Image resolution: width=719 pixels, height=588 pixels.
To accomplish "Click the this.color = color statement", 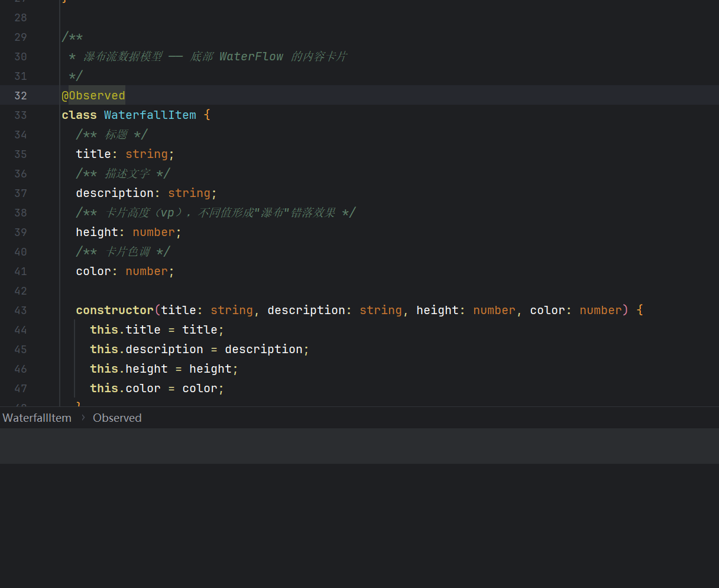I will 157,388.
